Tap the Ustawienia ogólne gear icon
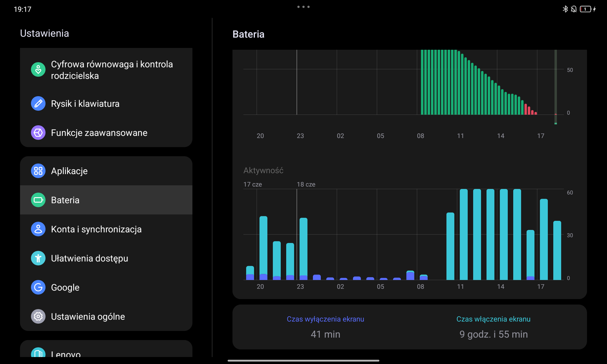Screen dimensions: 607x364 coord(38,316)
